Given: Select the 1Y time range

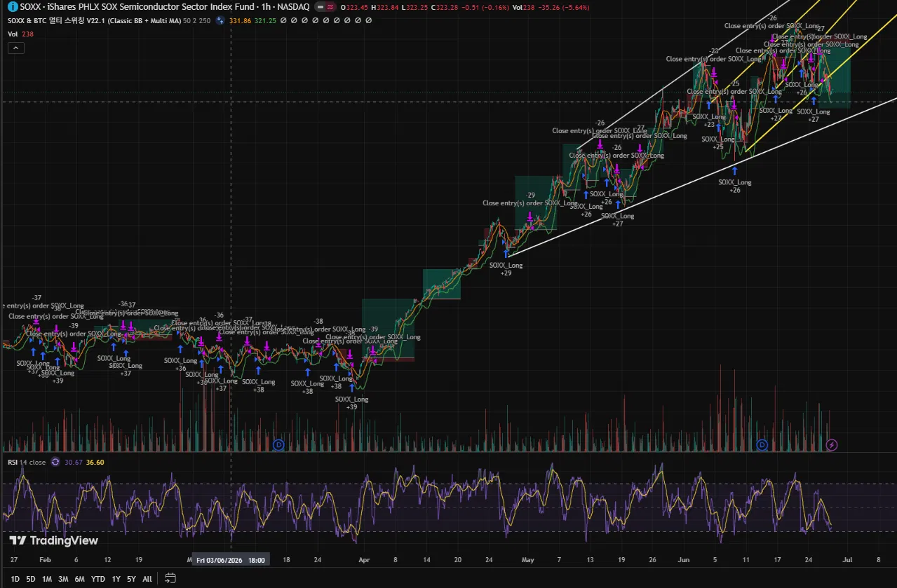Looking at the screenshot, I should coord(116,579).
